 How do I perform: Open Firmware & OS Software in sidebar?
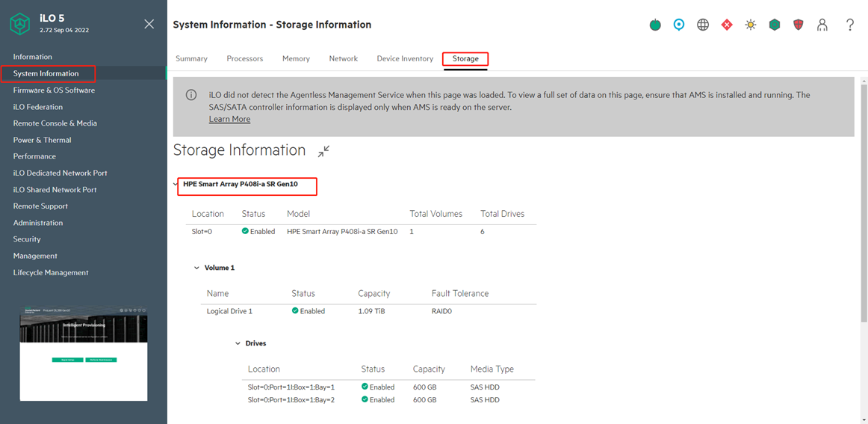pos(54,90)
